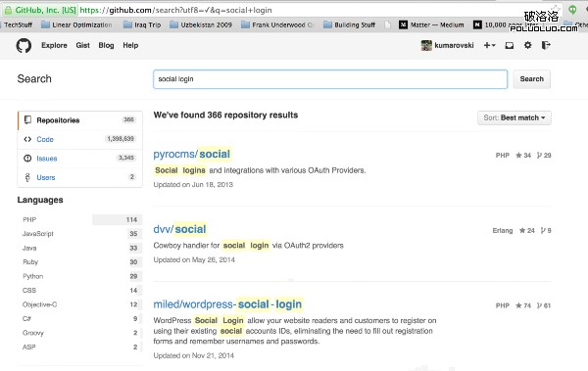
Task: Filter results by PHP language
Action: point(80,219)
